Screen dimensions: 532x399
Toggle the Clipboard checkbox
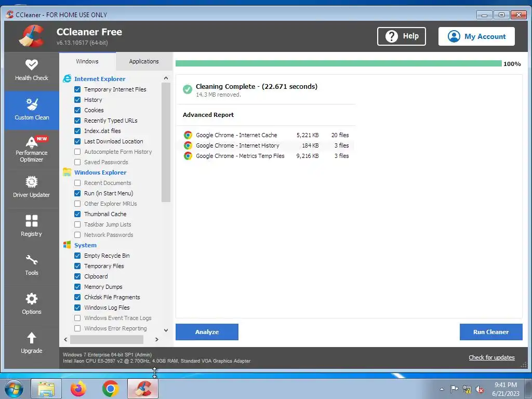[x=77, y=276]
